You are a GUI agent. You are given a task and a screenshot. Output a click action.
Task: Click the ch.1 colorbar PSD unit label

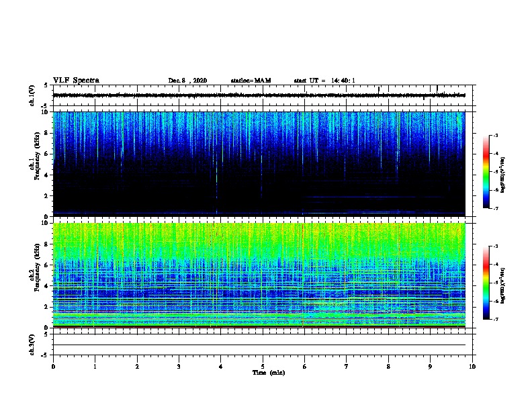tap(502, 175)
